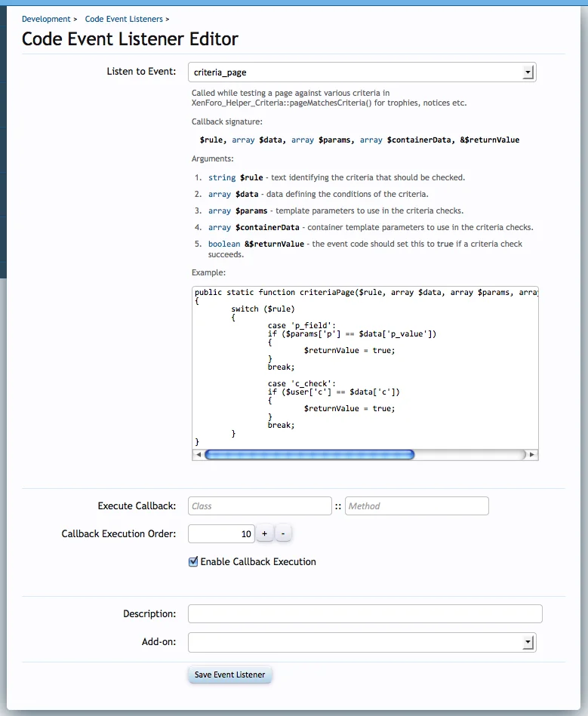Click the Callback signature code line
The image size is (588, 716).
(359, 140)
